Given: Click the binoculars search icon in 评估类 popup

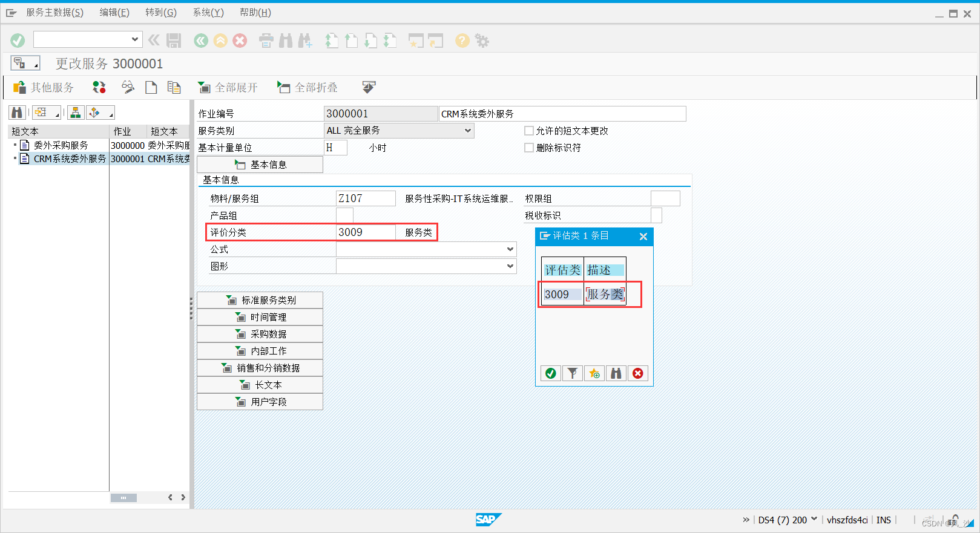Looking at the screenshot, I should 616,373.
